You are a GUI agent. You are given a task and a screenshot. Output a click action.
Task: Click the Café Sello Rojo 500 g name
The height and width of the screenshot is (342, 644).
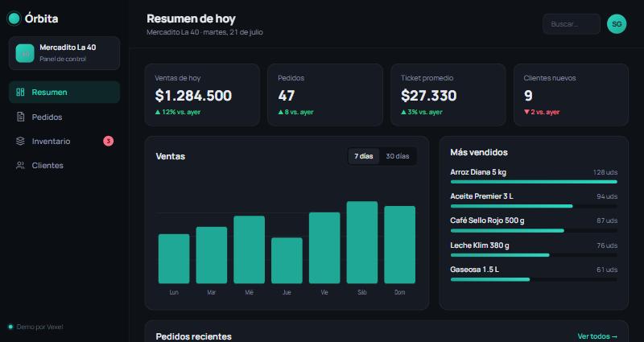click(x=487, y=220)
